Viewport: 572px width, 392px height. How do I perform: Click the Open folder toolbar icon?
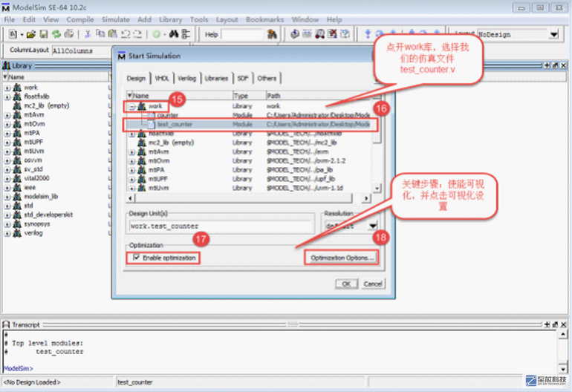tap(31, 34)
